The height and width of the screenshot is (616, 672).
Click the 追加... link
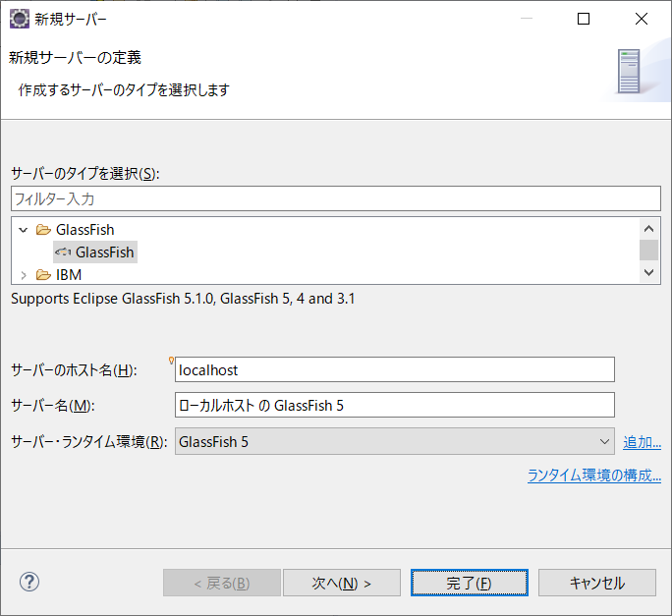642,441
